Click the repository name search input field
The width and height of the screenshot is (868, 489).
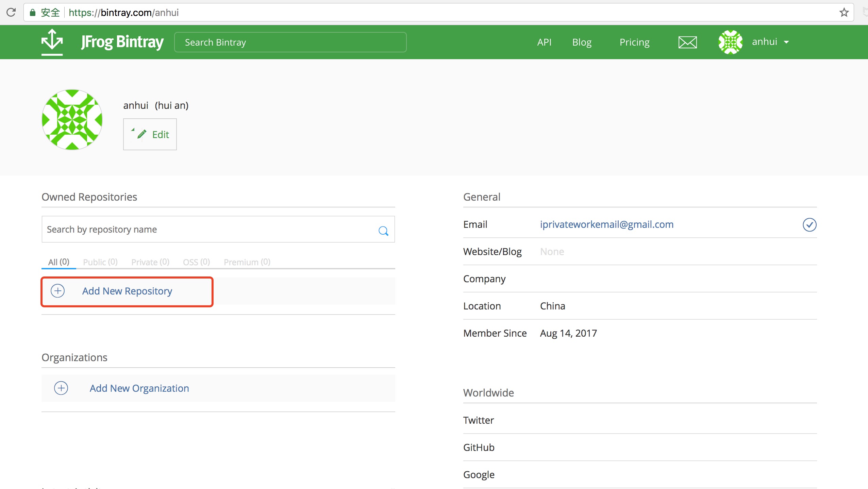tap(218, 229)
